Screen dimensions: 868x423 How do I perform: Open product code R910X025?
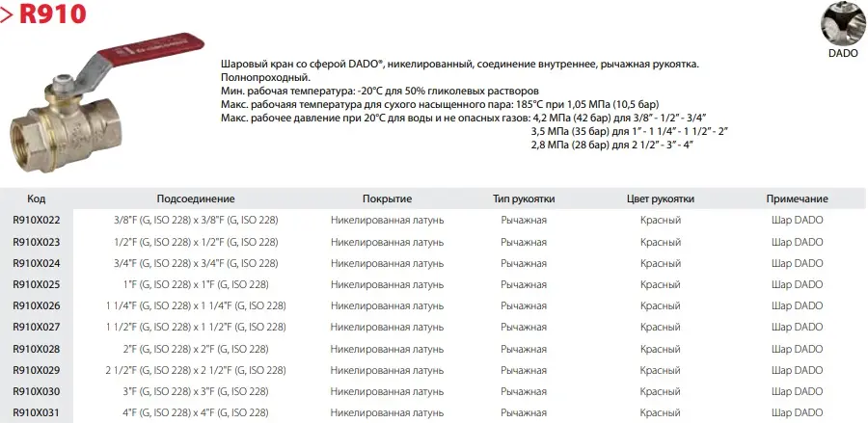tap(37, 284)
